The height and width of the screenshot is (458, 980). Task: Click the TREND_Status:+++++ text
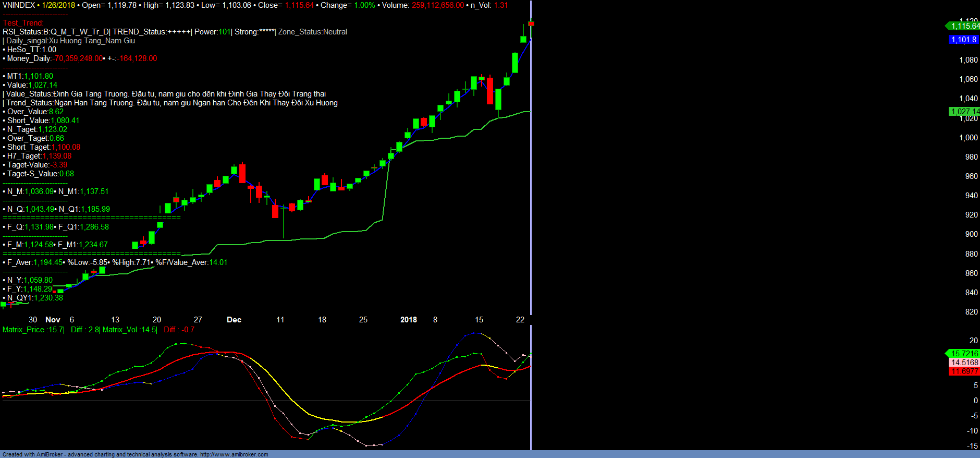151,32
